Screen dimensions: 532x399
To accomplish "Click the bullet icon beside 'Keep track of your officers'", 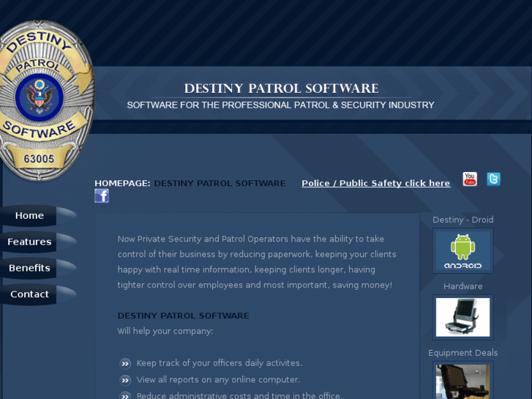I will [125, 364].
